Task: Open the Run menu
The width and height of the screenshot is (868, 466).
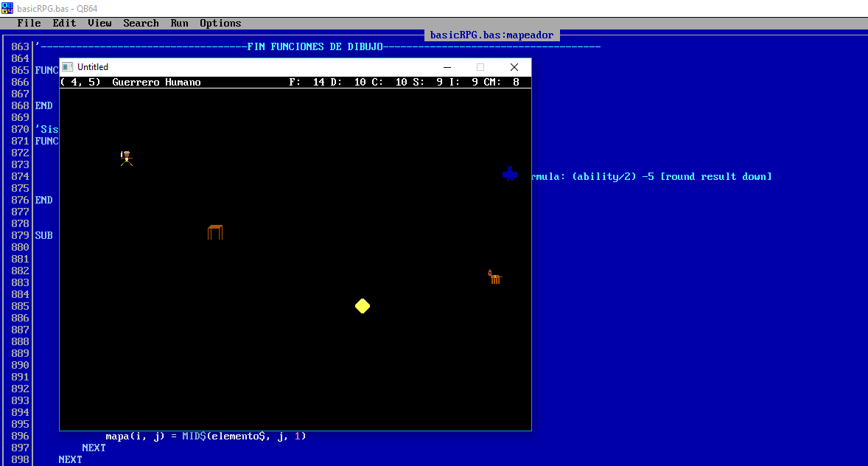Action: (179, 23)
